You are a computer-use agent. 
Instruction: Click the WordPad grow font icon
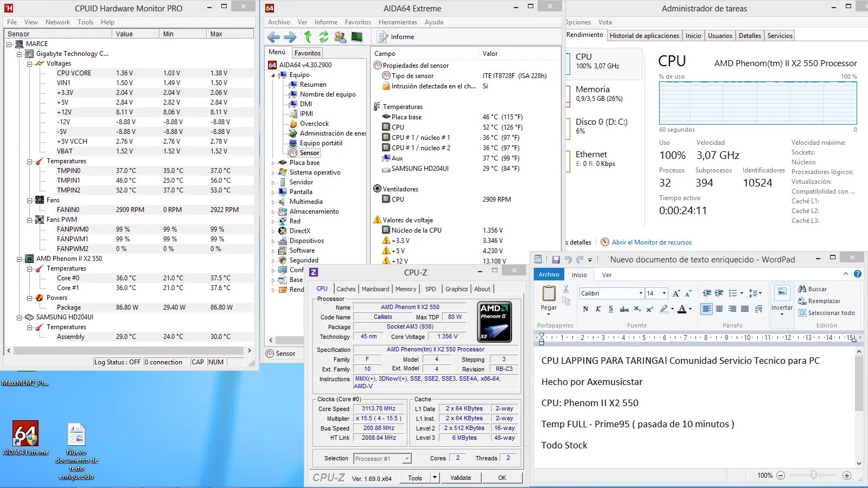click(x=676, y=293)
